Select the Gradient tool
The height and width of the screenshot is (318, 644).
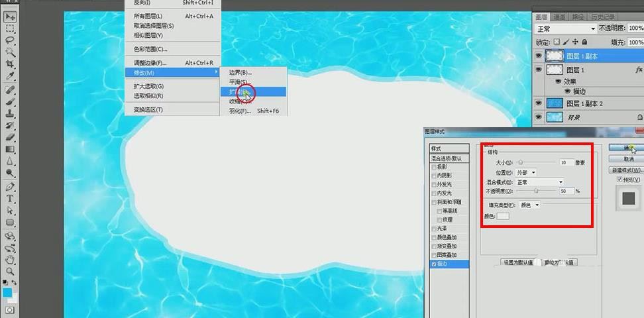click(x=10, y=149)
